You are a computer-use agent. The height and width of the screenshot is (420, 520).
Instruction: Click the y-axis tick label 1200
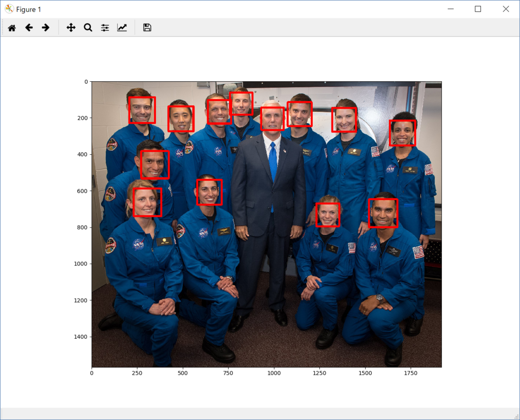[x=81, y=301]
